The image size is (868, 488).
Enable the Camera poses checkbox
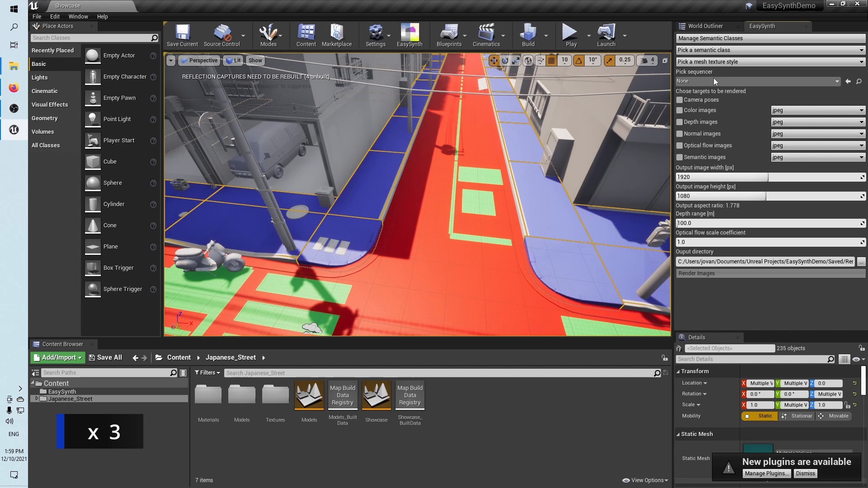[679, 100]
